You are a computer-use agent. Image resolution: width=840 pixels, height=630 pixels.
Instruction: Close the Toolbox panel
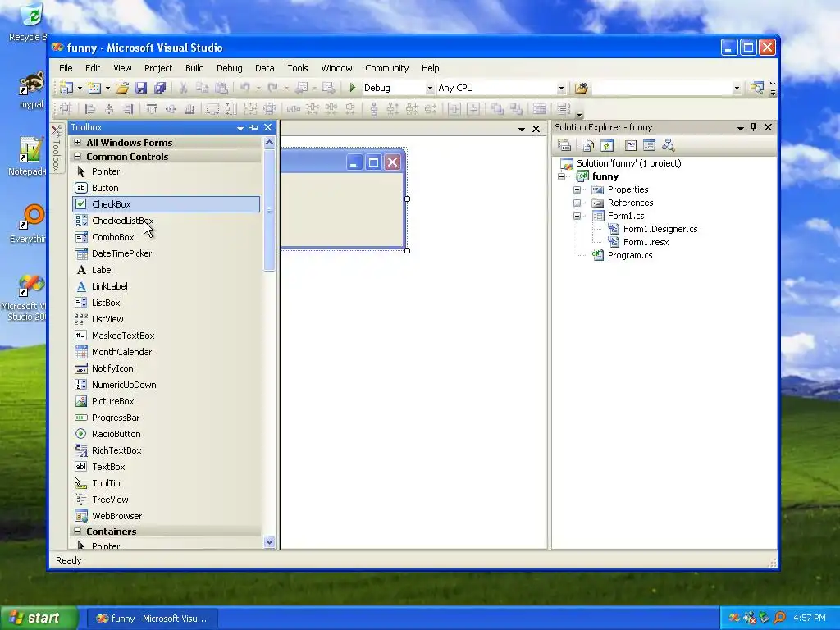point(268,127)
